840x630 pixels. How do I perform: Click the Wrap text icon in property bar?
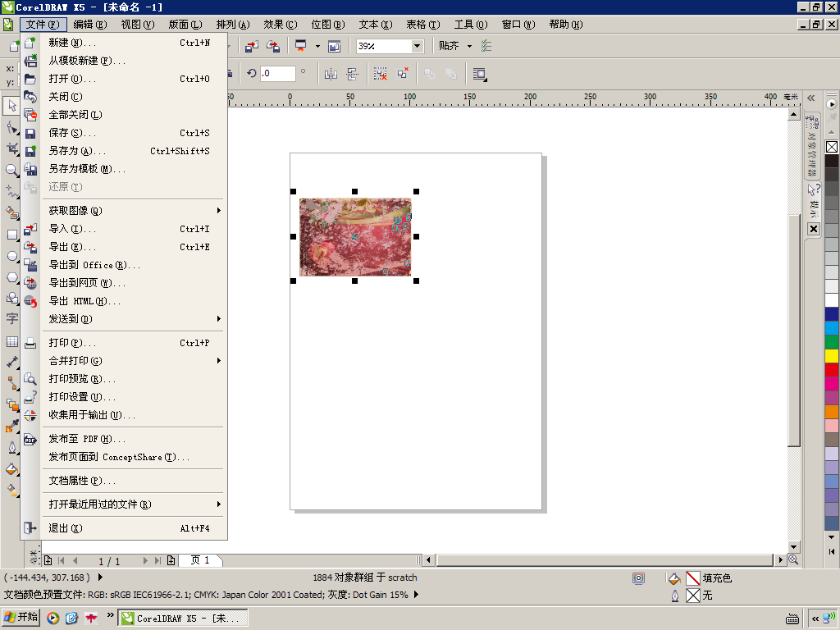[479, 74]
